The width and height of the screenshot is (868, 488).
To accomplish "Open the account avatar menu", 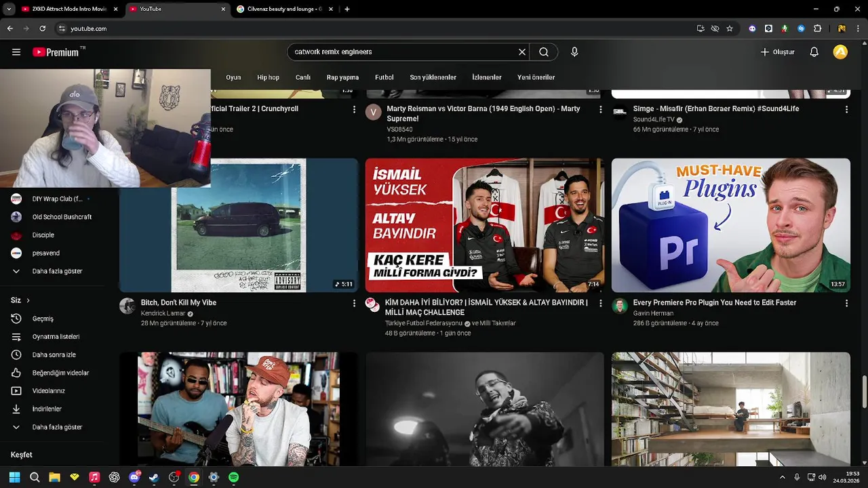I will point(840,52).
